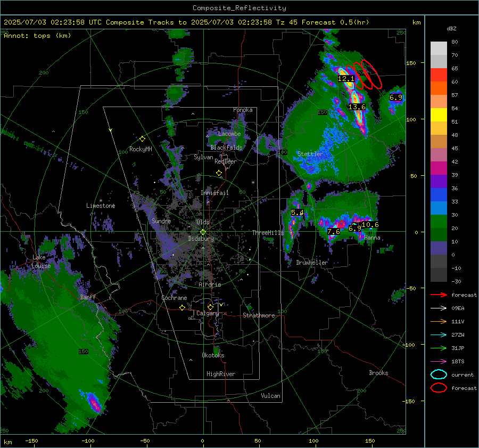Click the Lake Louise label
Image resolution: width=479 pixels, height=448 pixels.
click(x=41, y=262)
